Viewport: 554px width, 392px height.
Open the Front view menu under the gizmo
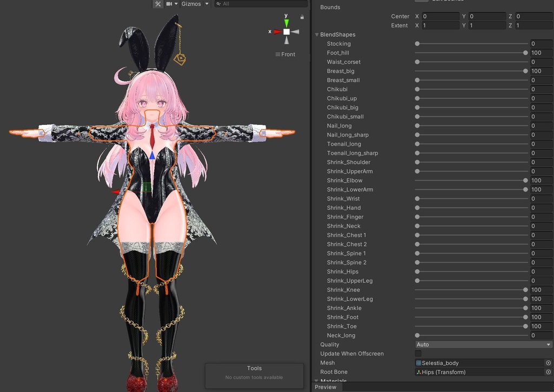tap(286, 54)
